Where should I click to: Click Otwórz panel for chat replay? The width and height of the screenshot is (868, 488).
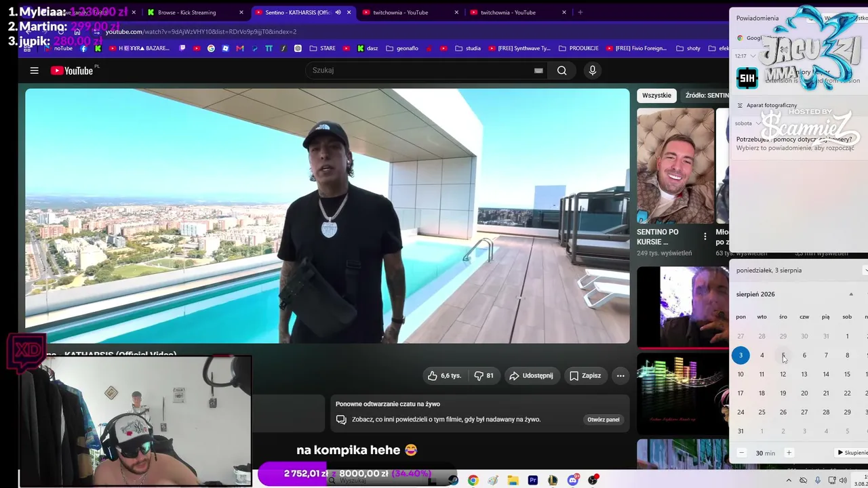604,420
